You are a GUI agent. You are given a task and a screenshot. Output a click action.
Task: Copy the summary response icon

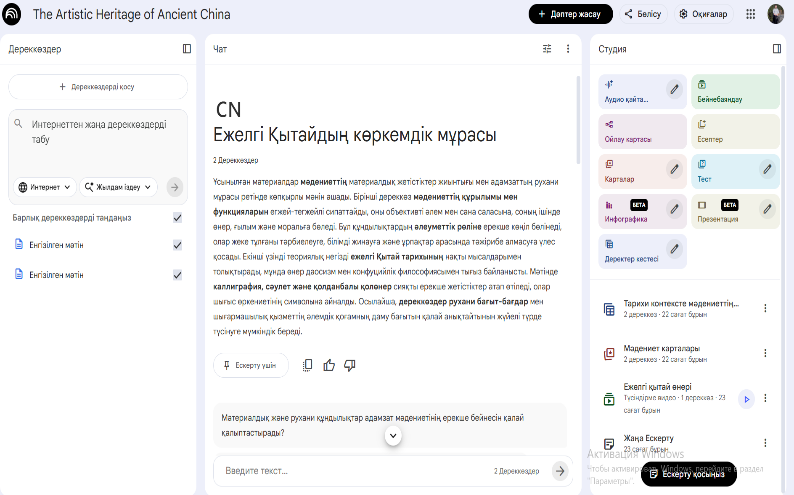coord(307,365)
